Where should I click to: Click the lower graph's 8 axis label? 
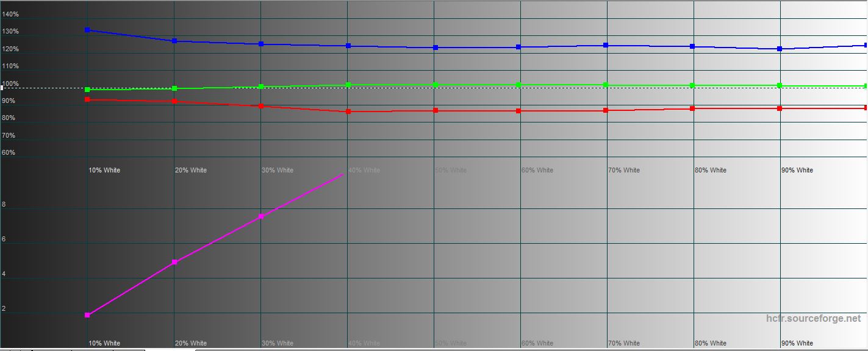(4, 205)
